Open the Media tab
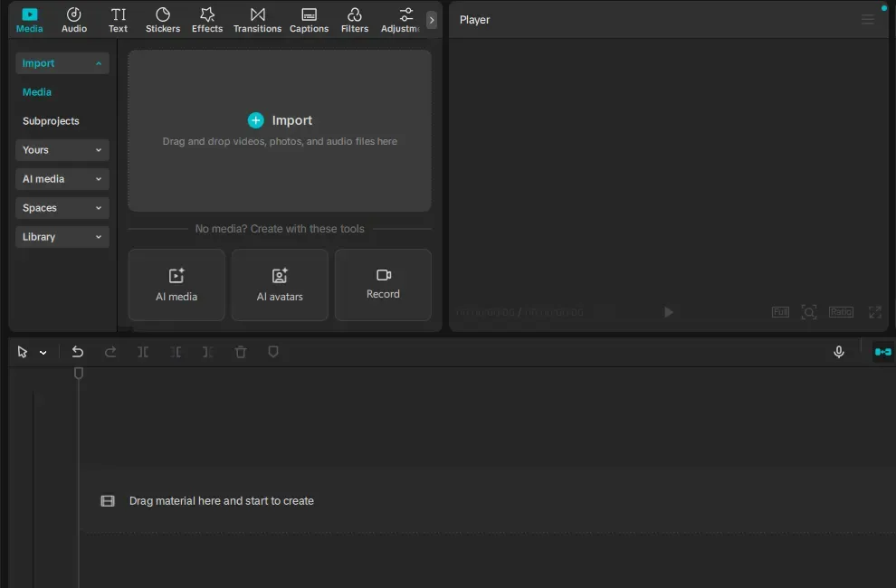The image size is (896, 588). coord(29,20)
